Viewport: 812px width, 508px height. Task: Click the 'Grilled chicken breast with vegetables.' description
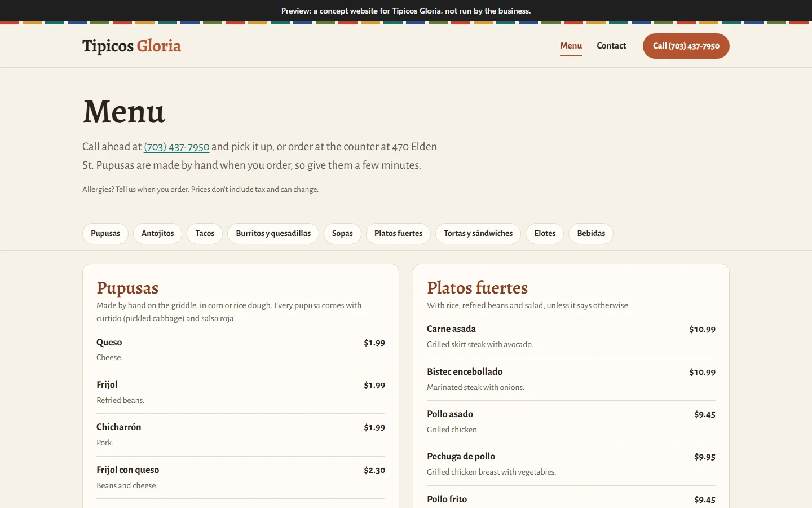[x=491, y=472]
